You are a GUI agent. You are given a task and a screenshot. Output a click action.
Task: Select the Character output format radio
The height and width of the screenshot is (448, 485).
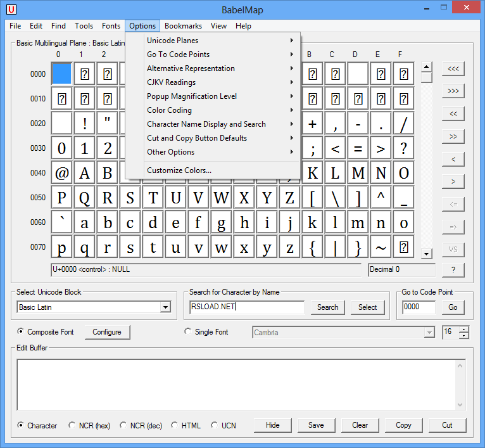20,425
